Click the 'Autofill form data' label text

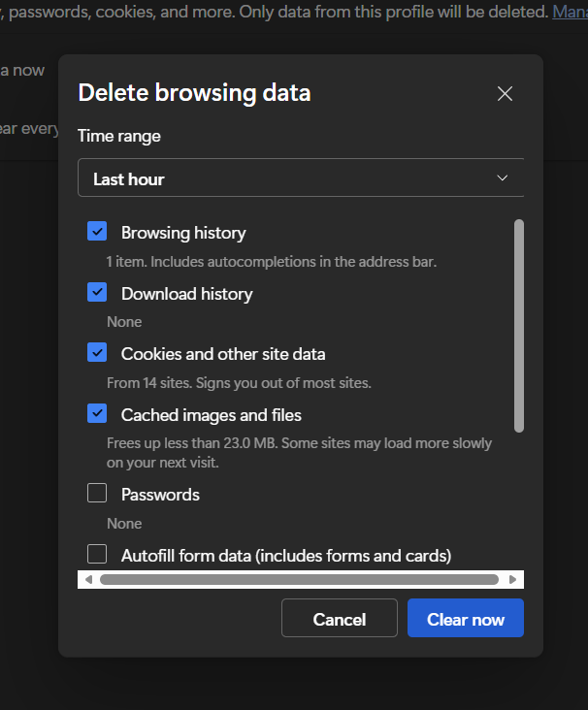(x=285, y=556)
